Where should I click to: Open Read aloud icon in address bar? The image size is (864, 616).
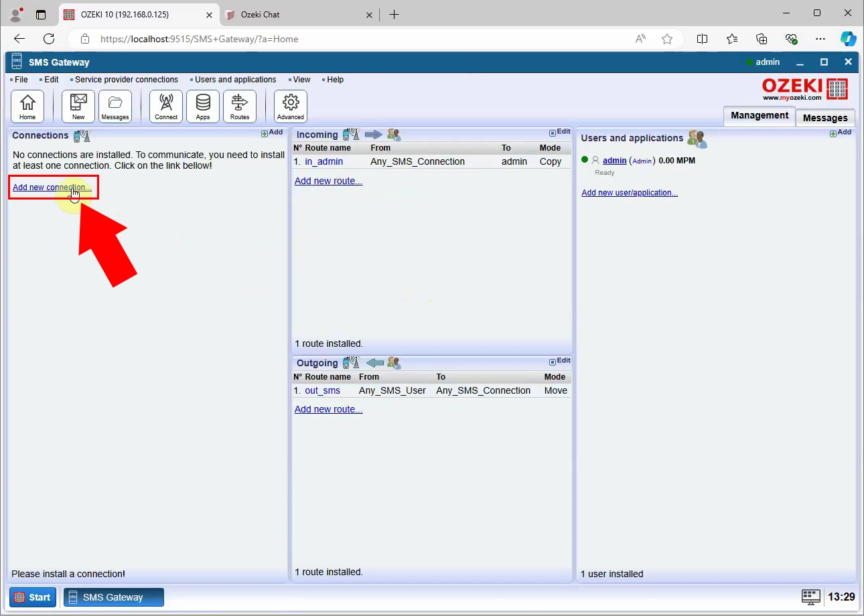(x=640, y=39)
